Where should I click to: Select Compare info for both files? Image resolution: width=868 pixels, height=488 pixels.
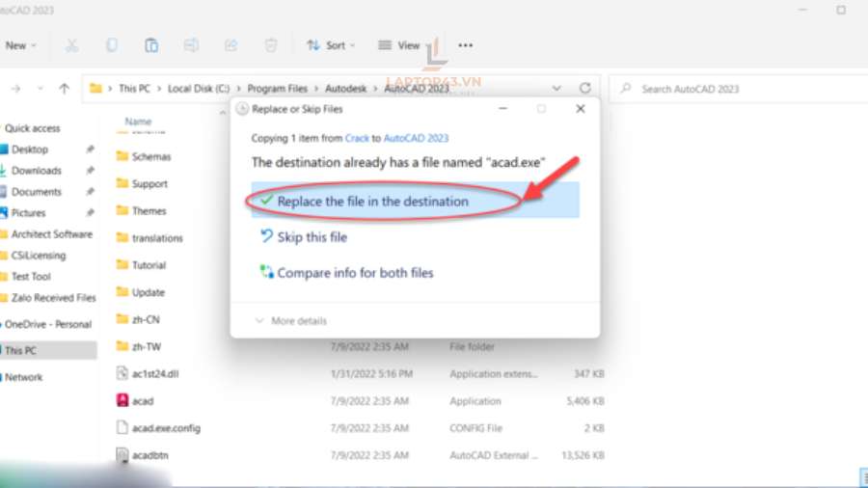pyautogui.click(x=355, y=273)
